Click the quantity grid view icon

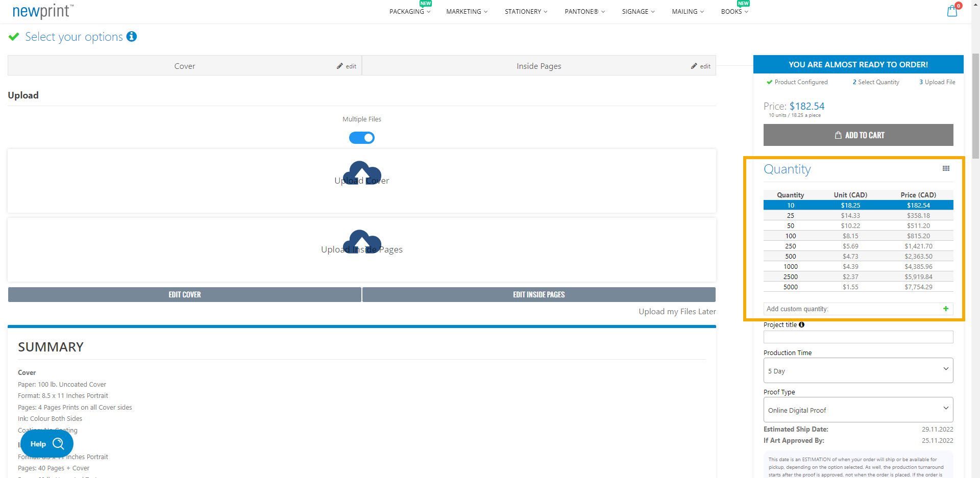coord(946,169)
